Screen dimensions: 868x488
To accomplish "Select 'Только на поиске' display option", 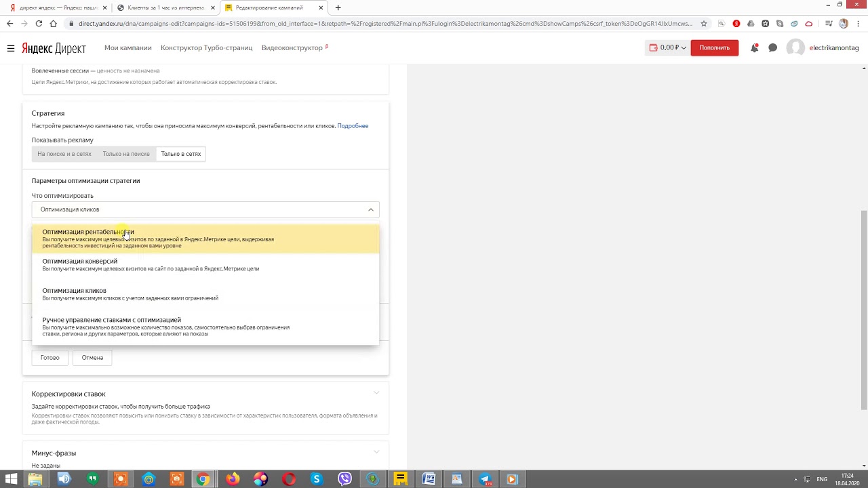I will coord(126,154).
